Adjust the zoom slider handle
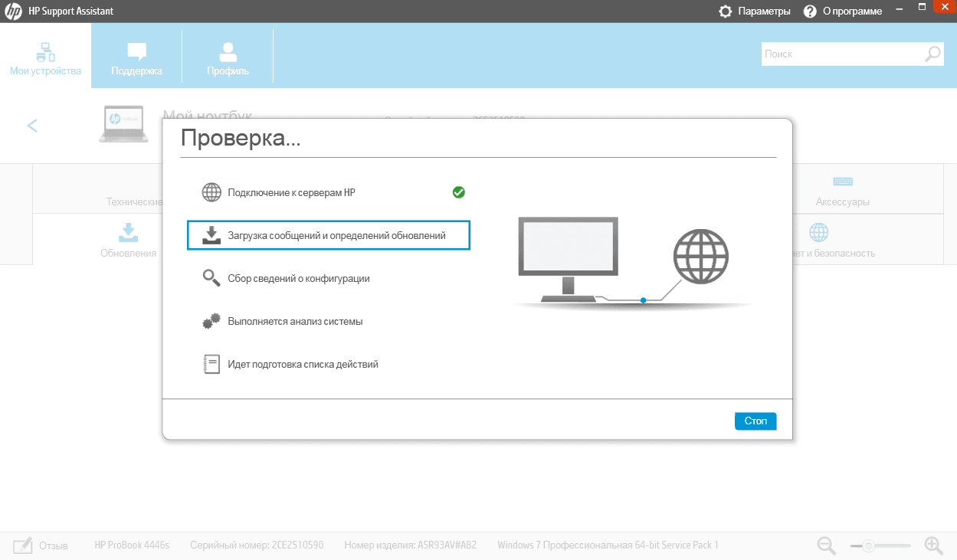The image size is (957, 560). click(x=868, y=546)
